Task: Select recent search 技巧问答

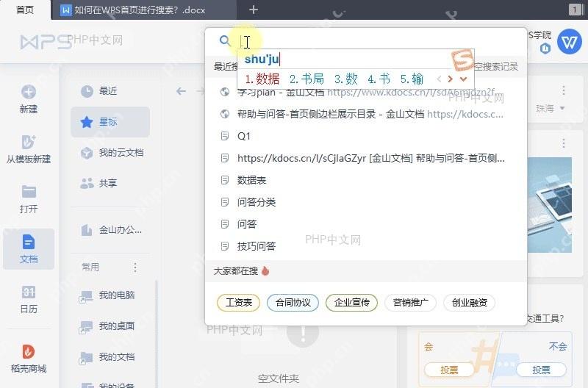Action: [x=365, y=246]
